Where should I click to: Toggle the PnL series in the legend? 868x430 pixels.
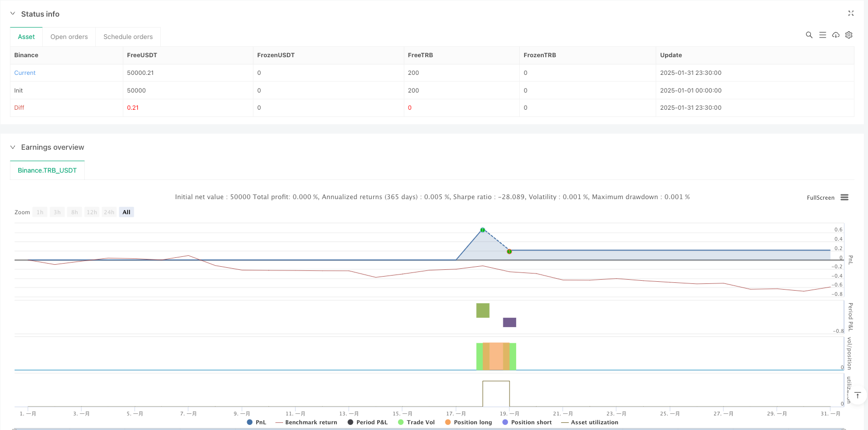click(257, 422)
